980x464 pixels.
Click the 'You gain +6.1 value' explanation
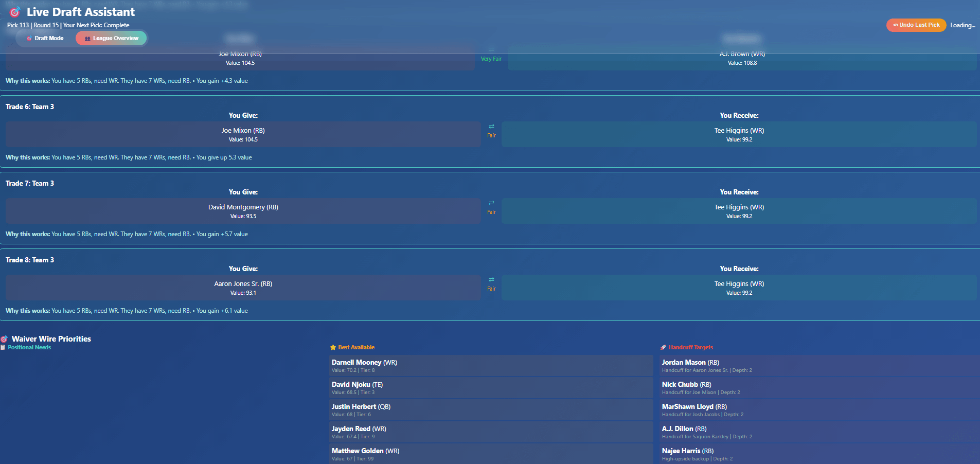(222, 311)
